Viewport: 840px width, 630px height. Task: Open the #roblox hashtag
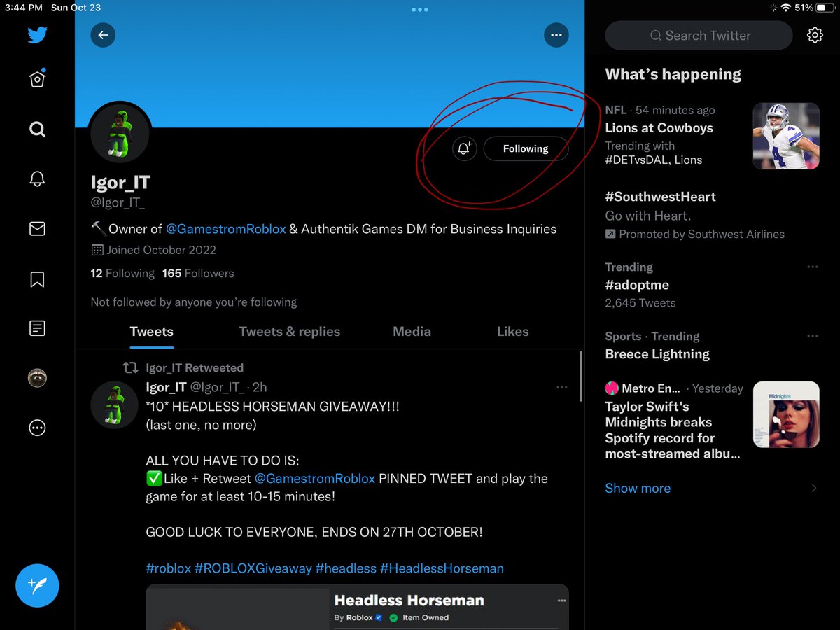tap(168, 568)
